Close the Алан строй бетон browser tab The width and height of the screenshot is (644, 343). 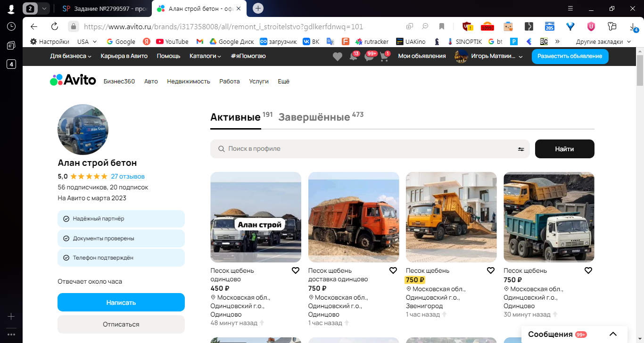pyautogui.click(x=239, y=8)
